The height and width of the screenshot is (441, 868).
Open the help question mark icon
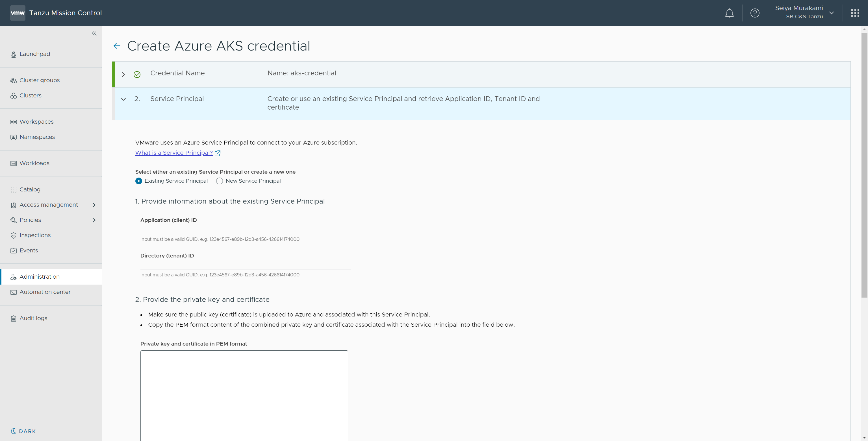(x=755, y=13)
